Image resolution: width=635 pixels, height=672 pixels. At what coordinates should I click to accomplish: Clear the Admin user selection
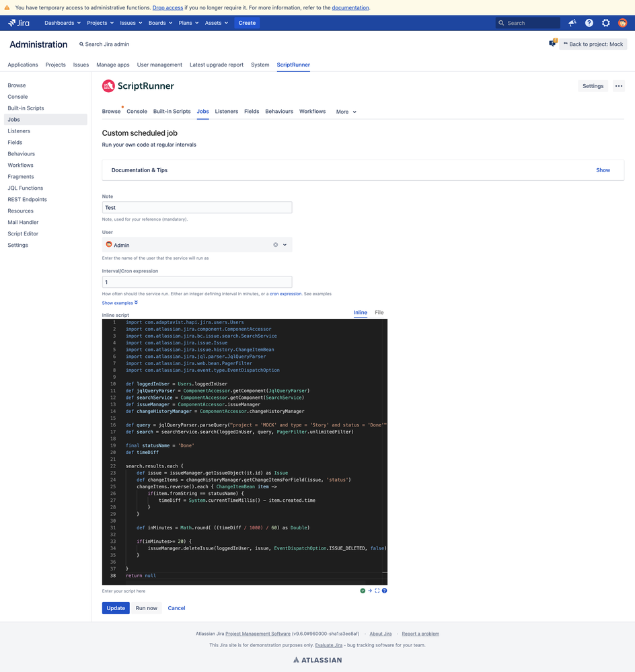pyautogui.click(x=276, y=245)
